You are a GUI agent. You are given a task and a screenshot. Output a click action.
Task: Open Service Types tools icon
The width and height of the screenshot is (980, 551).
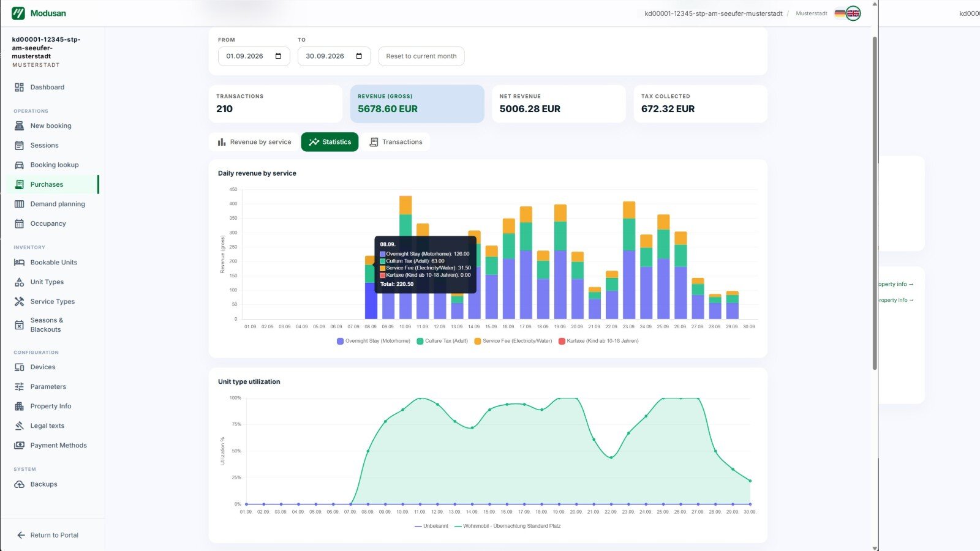(19, 301)
